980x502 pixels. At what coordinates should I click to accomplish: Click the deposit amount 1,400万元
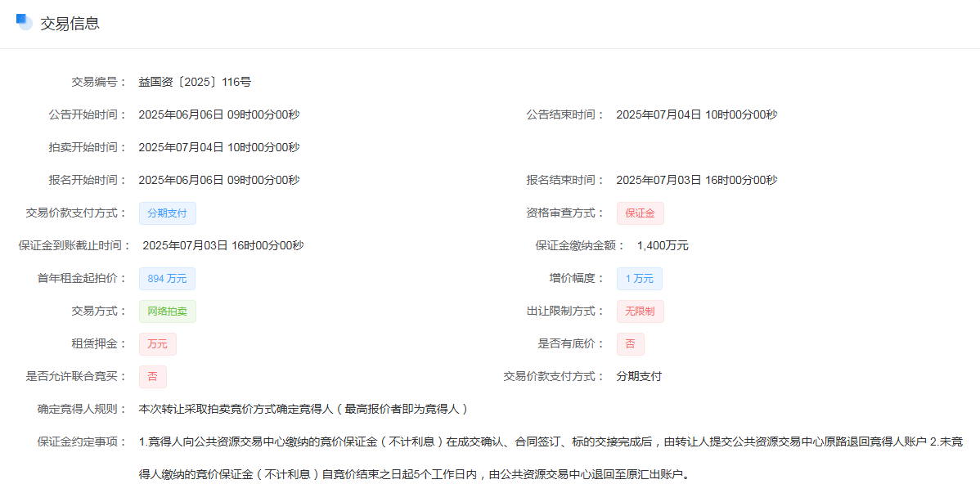[663, 245]
